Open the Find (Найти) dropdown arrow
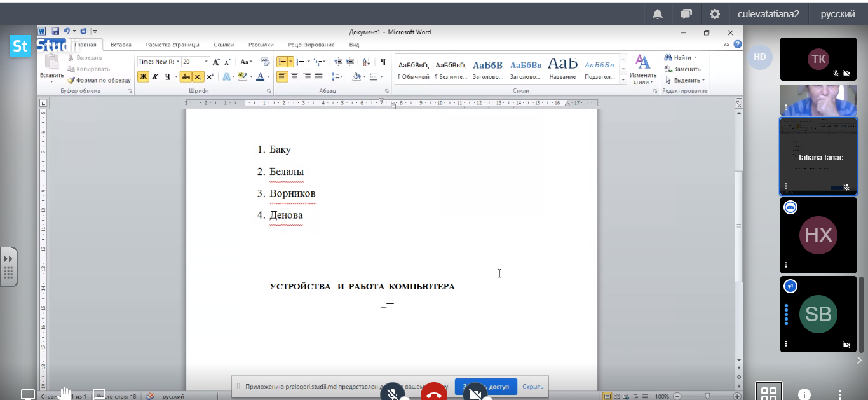Image resolution: width=868 pixels, height=400 pixels. pos(695,57)
